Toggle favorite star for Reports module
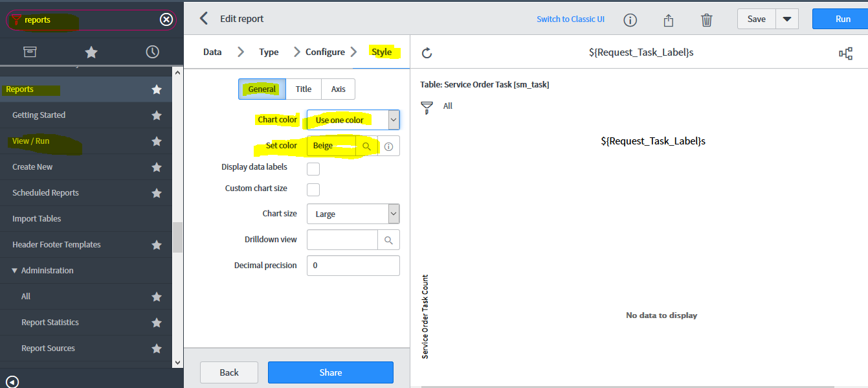This screenshot has width=868, height=388. point(157,89)
